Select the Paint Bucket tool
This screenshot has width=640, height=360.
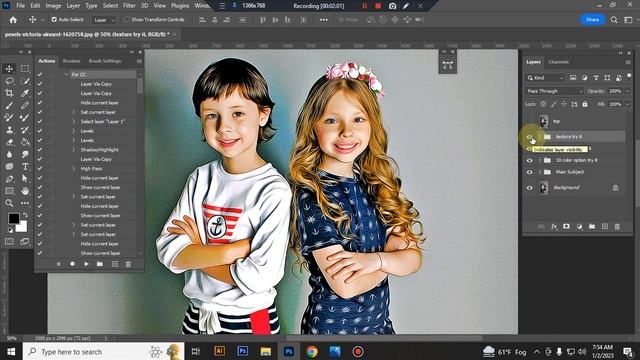coord(25,142)
